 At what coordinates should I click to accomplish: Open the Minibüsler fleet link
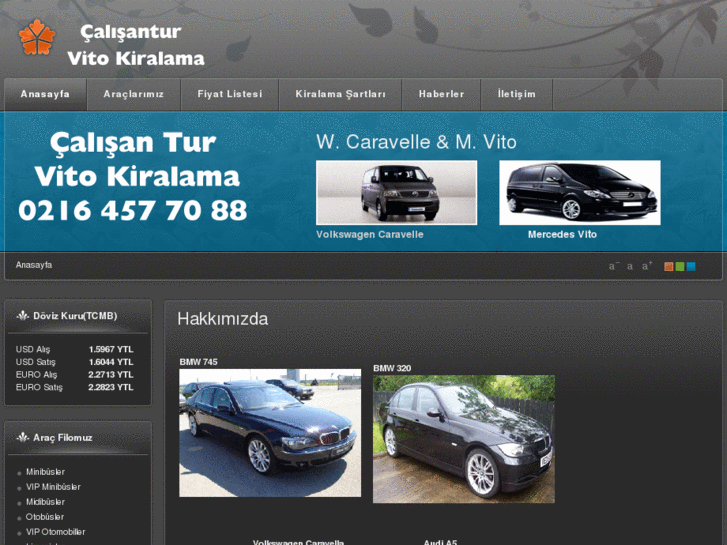click(45, 472)
